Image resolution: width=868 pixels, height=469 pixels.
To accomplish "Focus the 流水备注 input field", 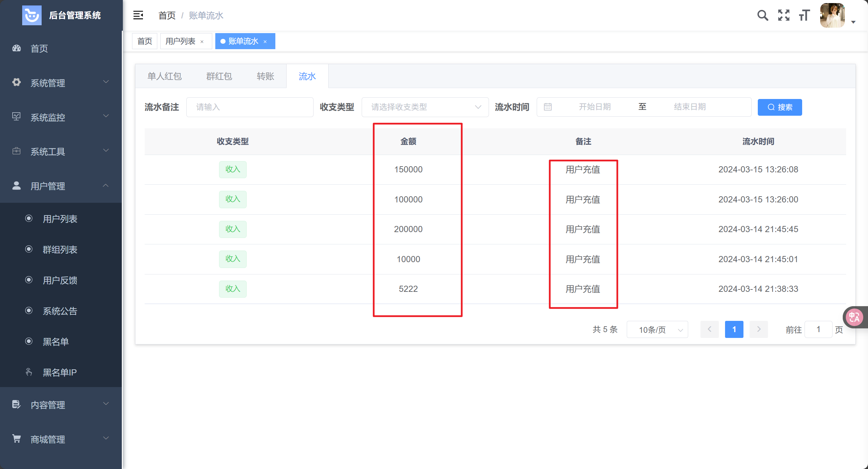I will pyautogui.click(x=250, y=107).
